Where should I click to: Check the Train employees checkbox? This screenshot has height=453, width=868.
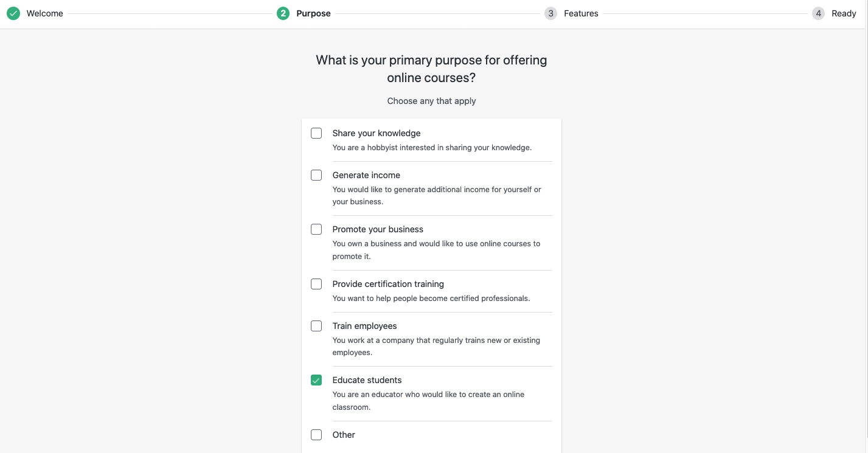(x=316, y=326)
